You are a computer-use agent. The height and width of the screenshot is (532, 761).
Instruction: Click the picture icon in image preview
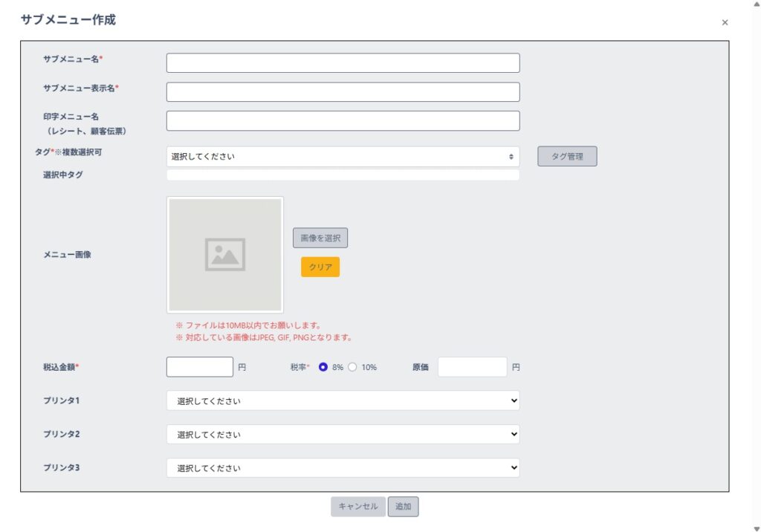(x=225, y=255)
